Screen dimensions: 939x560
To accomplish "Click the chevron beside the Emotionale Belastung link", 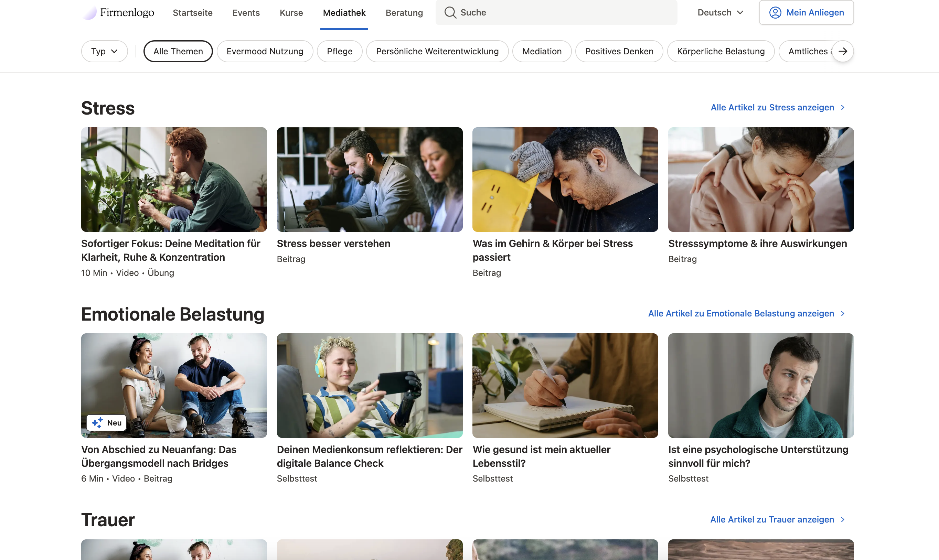I will point(843,314).
